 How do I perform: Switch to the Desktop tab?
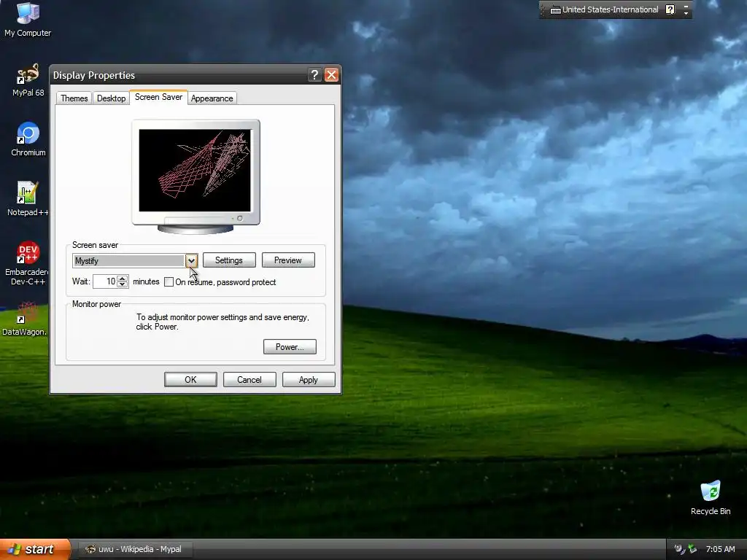(x=111, y=98)
